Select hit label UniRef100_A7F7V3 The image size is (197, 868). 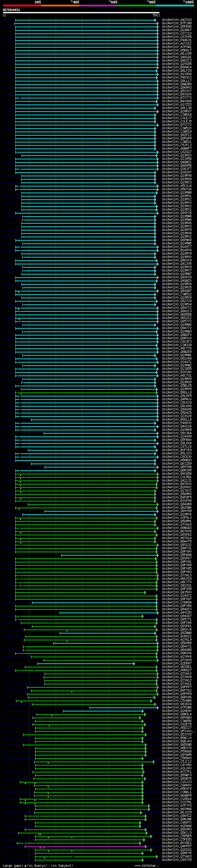pos(177,806)
